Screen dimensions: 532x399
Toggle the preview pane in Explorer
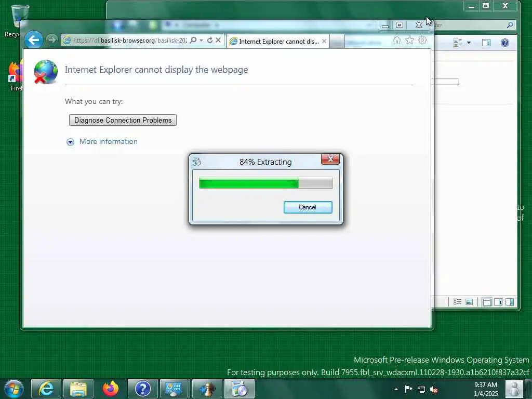click(486, 43)
